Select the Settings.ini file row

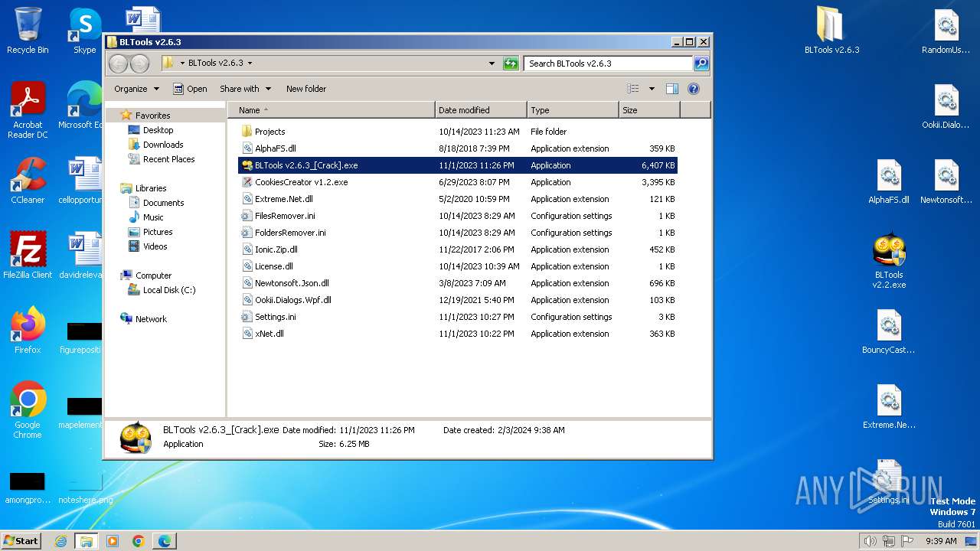[x=458, y=317]
